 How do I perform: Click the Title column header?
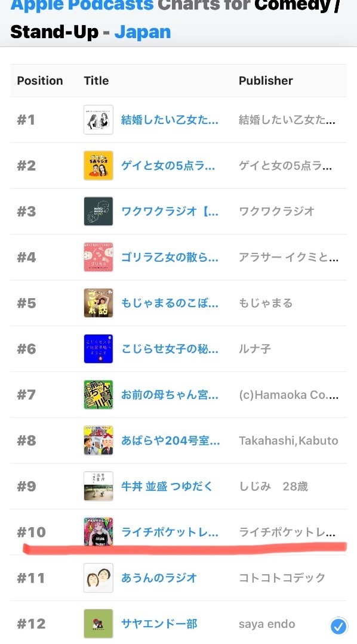[96, 80]
